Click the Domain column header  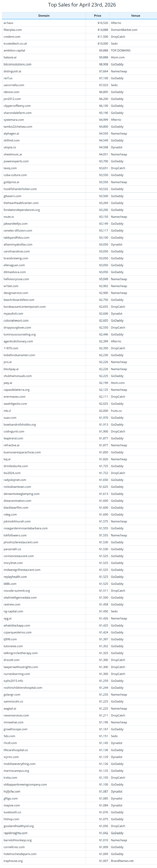point(44,15)
